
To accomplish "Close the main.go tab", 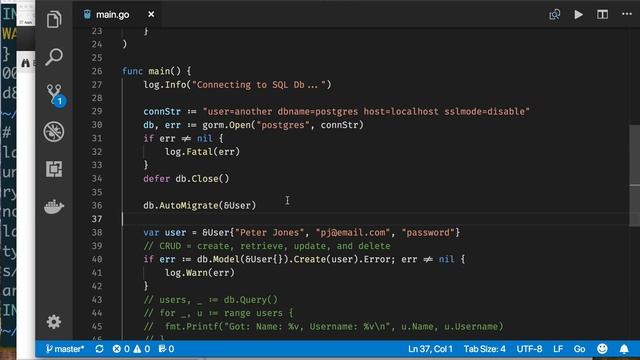I will [151, 14].
